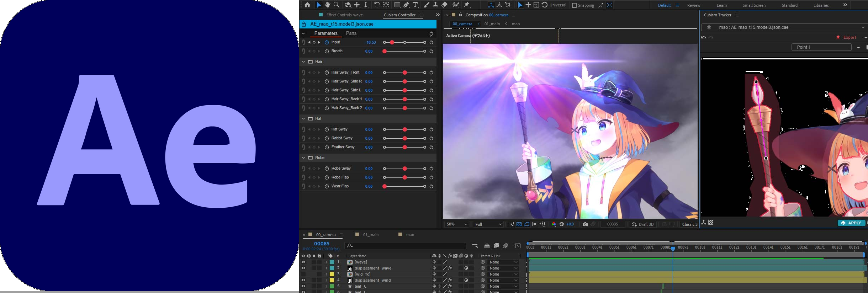Select the Puppet Pin tool
The image size is (868, 293).
(x=467, y=5)
